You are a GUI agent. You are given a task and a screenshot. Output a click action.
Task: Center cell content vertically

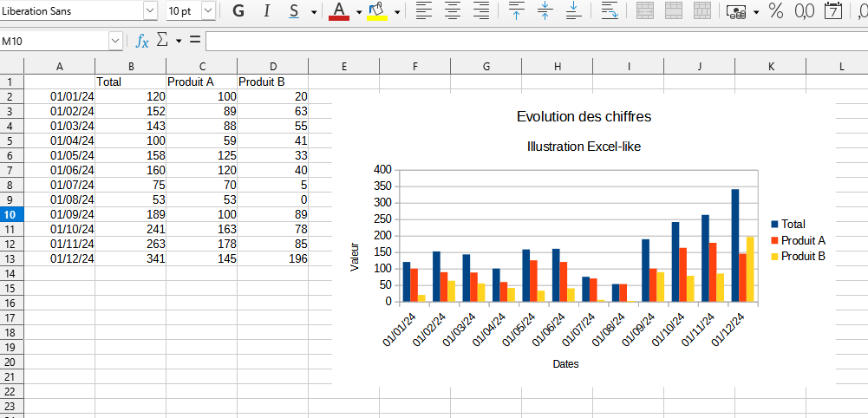[x=545, y=11]
